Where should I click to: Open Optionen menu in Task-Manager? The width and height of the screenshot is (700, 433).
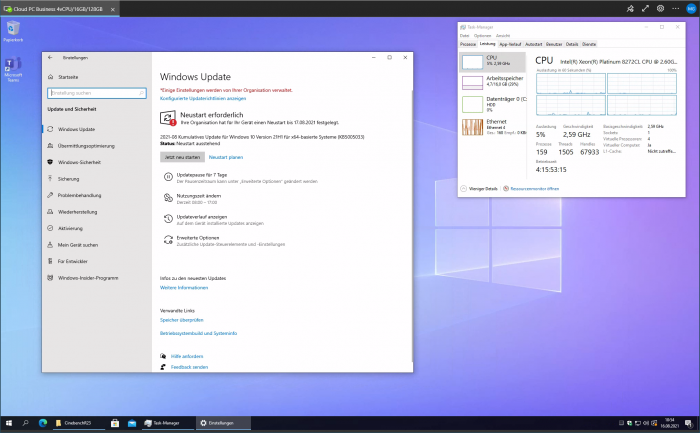(482, 36)
